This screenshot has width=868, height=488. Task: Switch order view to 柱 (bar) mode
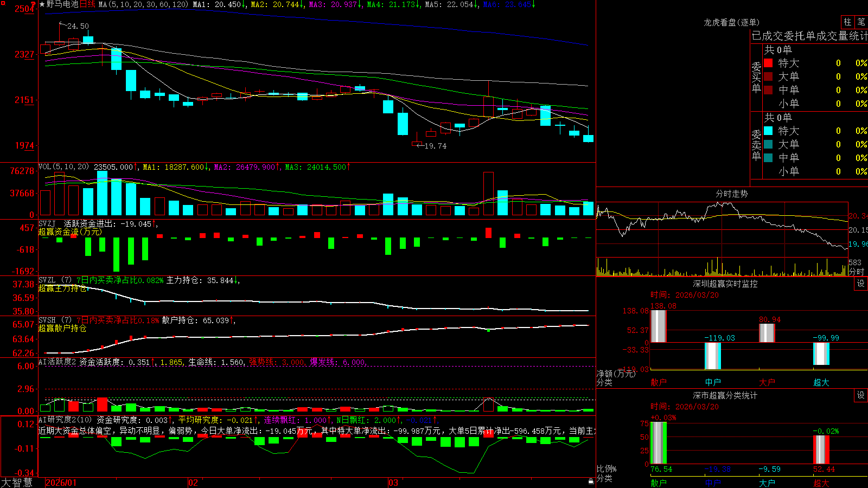click(847, 22)
